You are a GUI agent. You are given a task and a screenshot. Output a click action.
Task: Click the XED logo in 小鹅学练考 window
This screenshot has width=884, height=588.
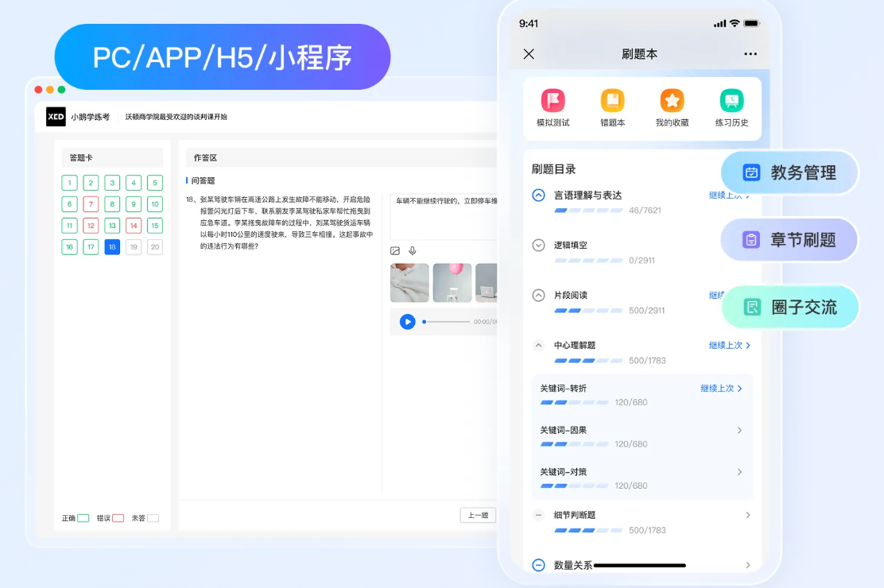point(56,117)
